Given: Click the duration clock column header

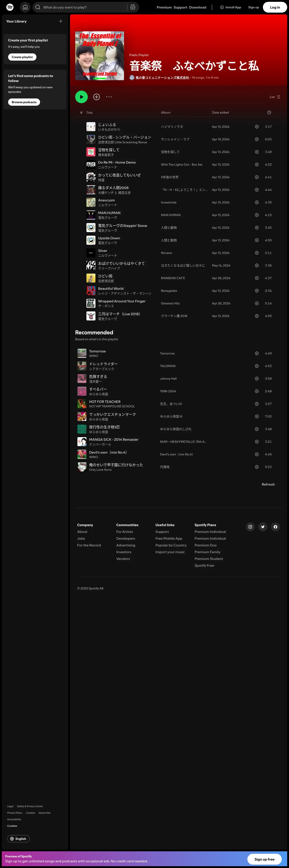Looking at the screenshot, I should (269, 112).
